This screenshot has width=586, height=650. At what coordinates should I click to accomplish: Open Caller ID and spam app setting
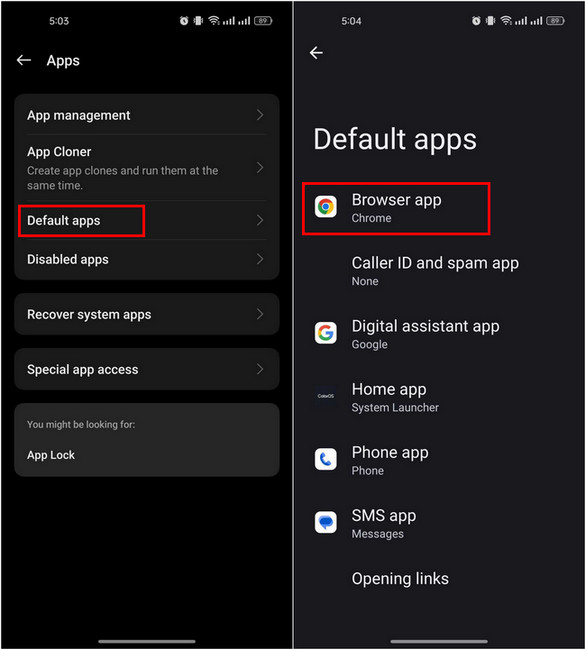(x=439, y=271)
